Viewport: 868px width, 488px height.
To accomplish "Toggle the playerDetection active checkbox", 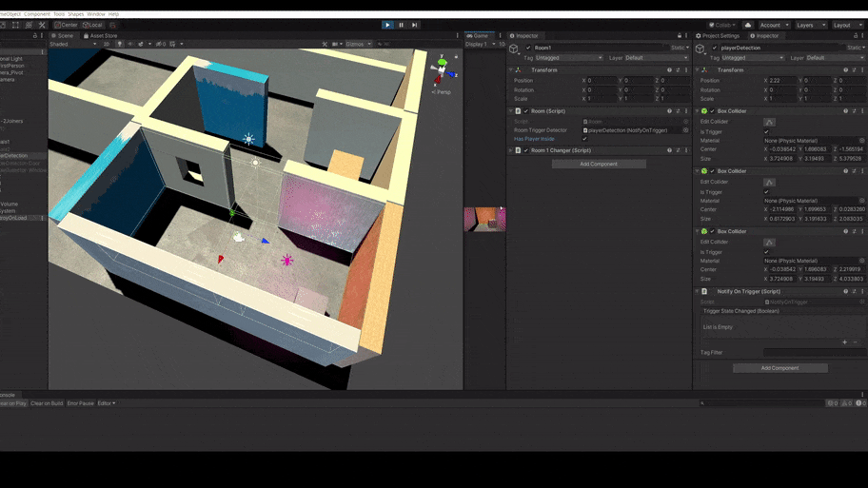I will (715, 48).
